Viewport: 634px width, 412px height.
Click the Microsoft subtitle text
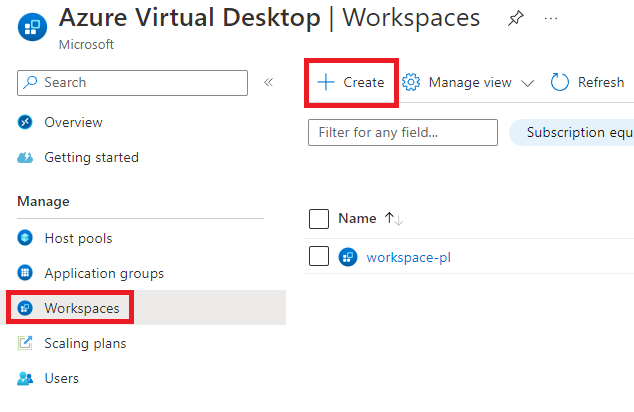pyautogui.click(x=86, y=44)
